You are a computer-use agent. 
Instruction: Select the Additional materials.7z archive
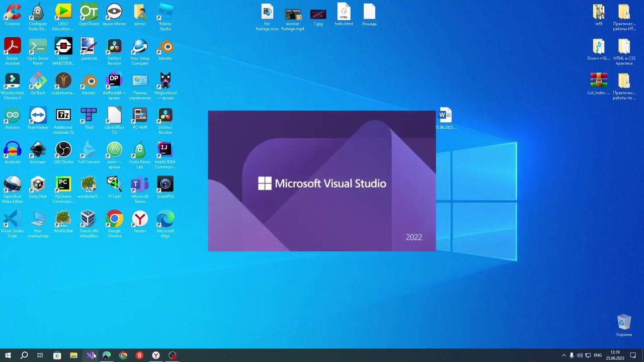[63, 121]
